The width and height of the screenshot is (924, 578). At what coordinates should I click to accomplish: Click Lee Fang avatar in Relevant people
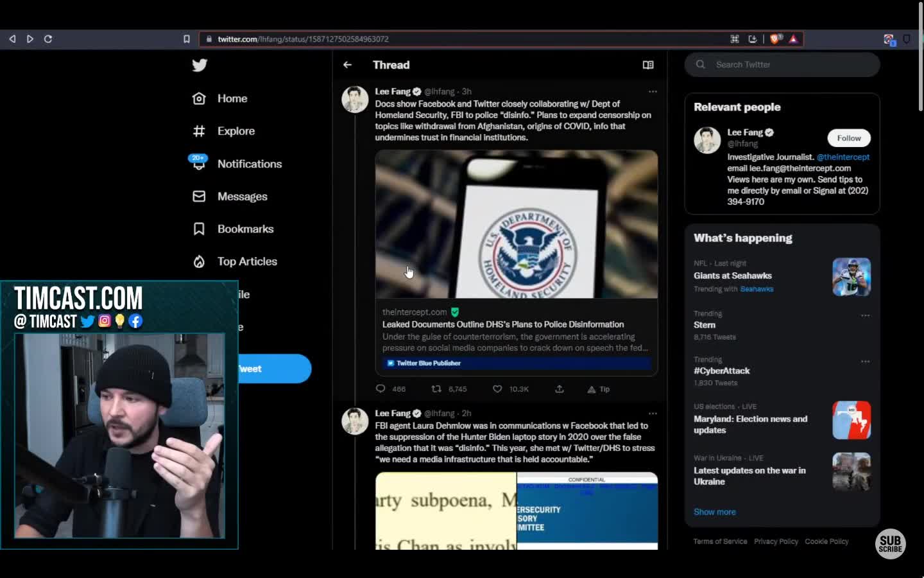click(x=707, y=140)
